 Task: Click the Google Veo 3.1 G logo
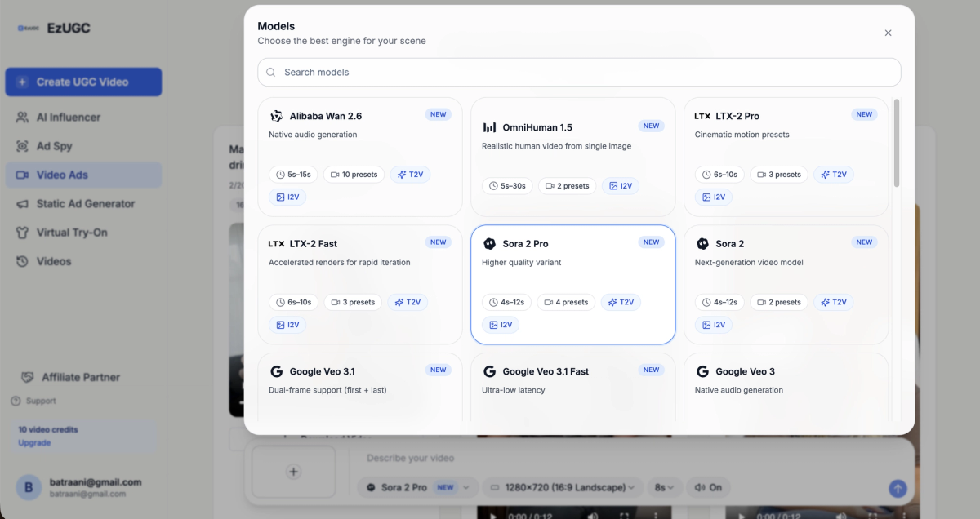click(276, 371)
